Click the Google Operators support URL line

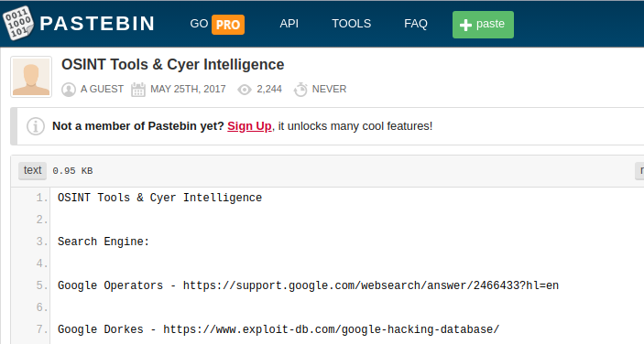308,285
